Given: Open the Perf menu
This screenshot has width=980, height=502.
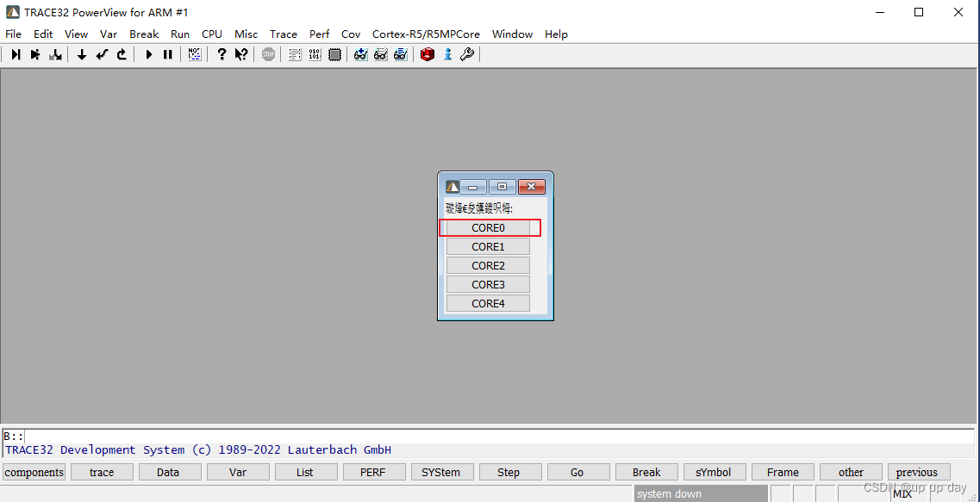Looking at the screenshot, I should 320,34.
